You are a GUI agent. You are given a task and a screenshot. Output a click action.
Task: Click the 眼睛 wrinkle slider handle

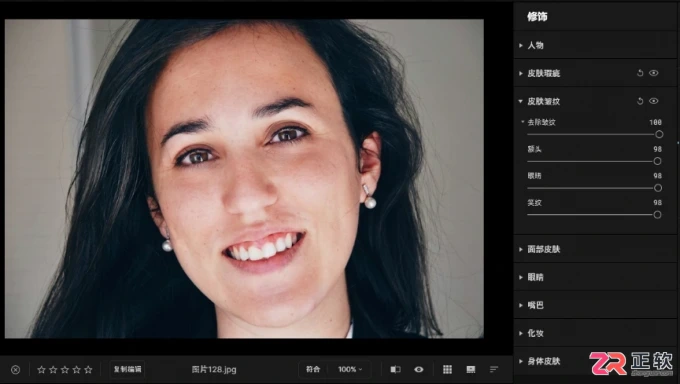pyautogui.click(x=658, y=188)
